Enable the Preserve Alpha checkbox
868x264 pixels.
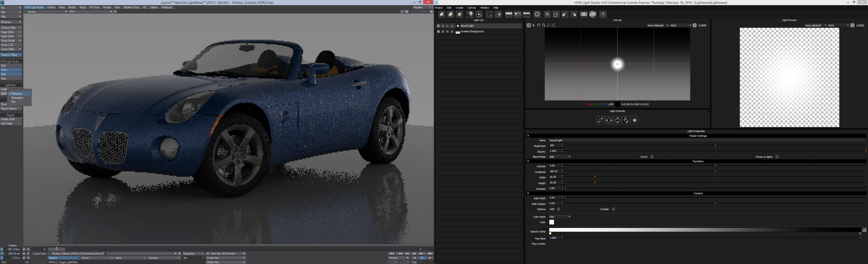point(777,157)
